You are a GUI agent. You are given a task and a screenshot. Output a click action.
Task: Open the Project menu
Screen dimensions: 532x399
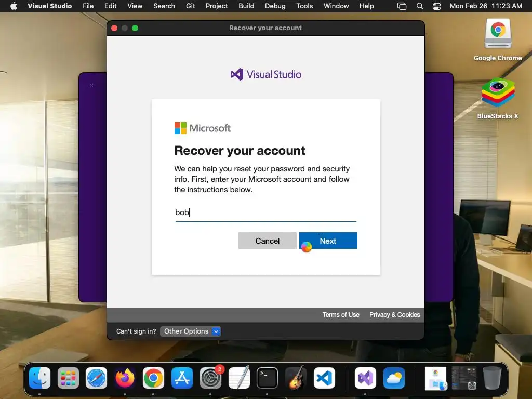pyautogui.click(x=217, y=6)
